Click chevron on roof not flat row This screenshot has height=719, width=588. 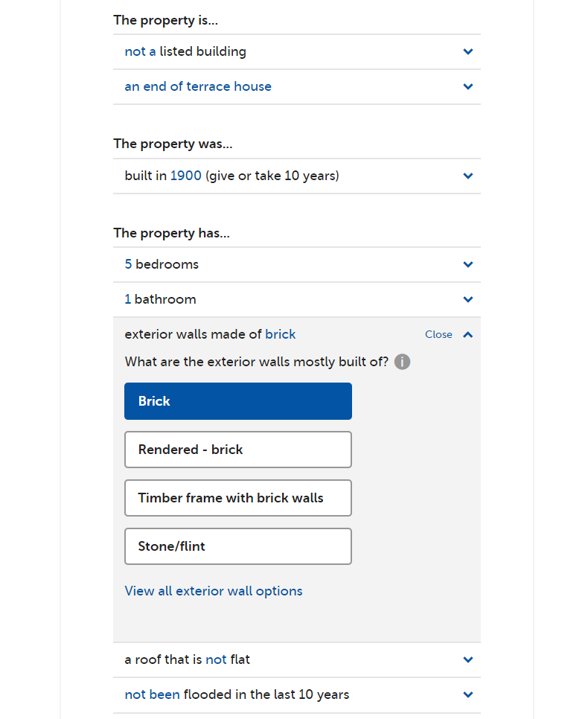tap(468, 659)
